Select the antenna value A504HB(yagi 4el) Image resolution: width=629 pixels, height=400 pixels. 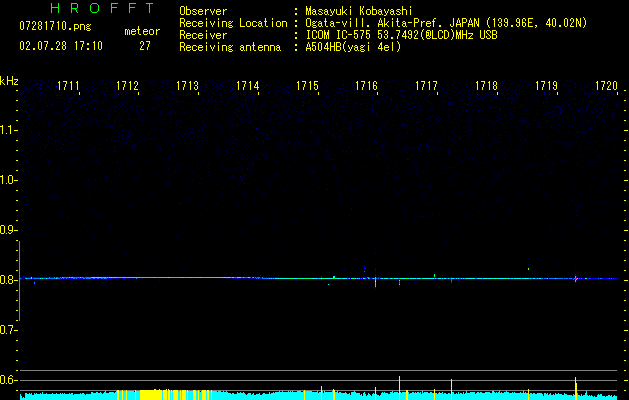tap(353, 47)
